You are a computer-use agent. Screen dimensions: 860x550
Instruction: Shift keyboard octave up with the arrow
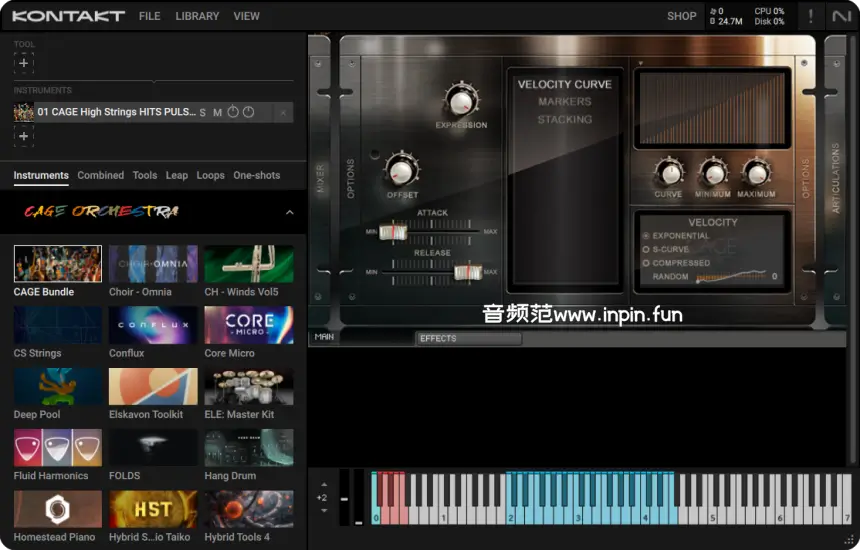point(324,485)
